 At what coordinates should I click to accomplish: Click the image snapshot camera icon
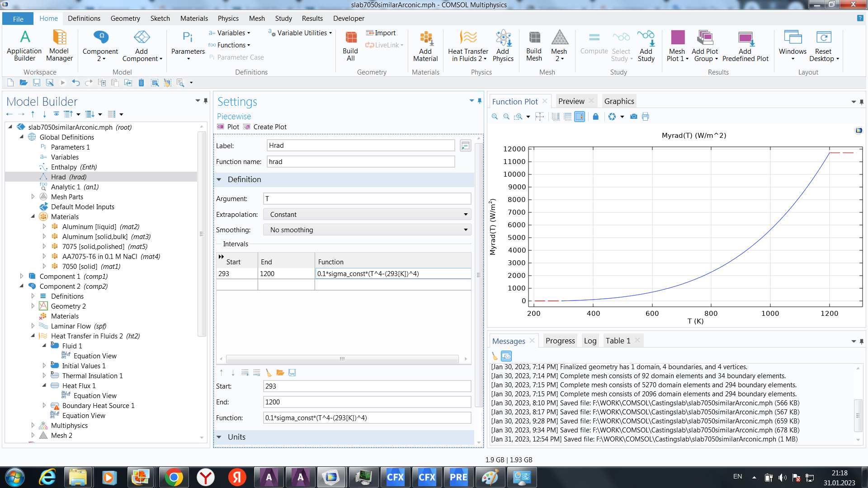[634, 117]
